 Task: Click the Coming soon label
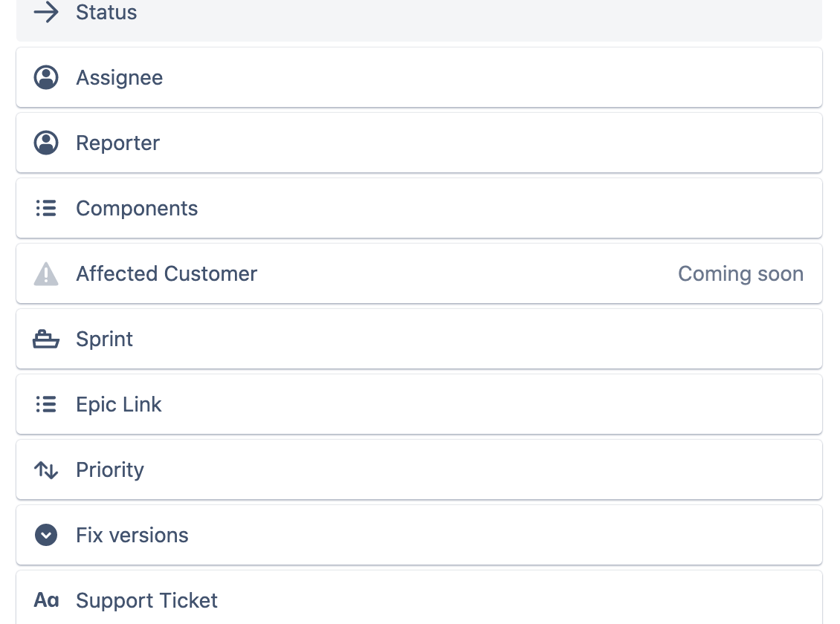[740, 274]
